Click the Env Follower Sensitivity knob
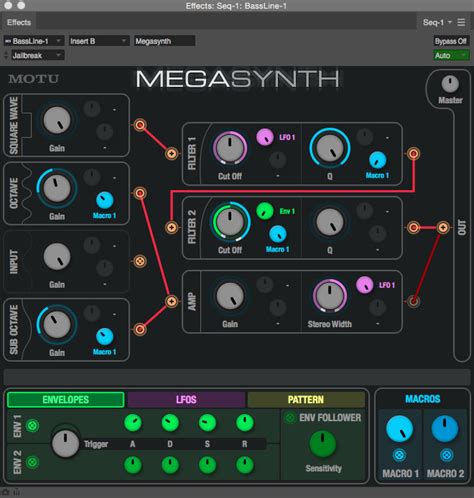 click(x=323, y=444)
